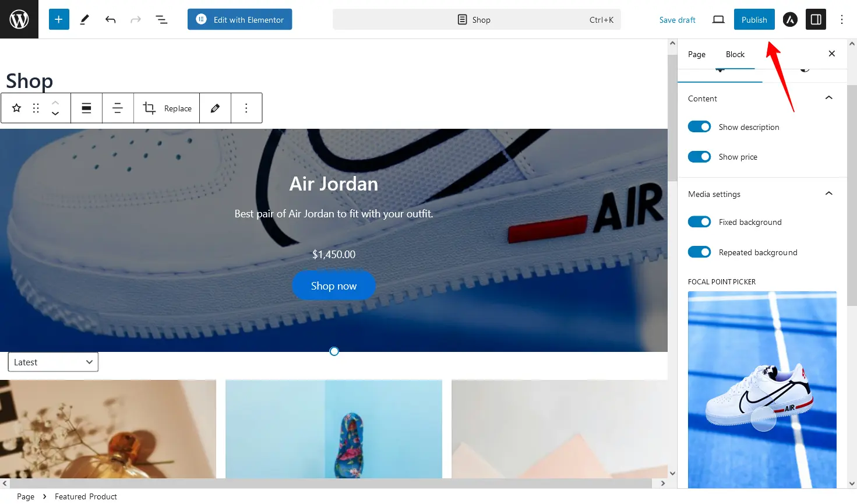Open the Latest sorting dropdown

click(x=53, y=362)
